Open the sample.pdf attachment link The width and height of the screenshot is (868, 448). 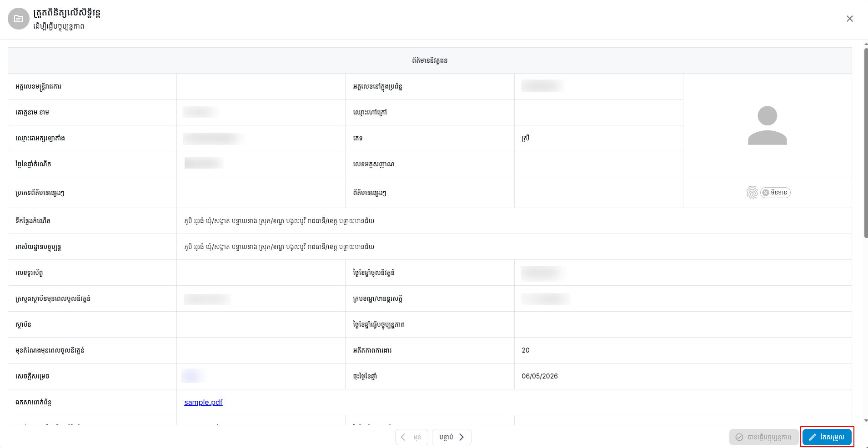tap(203, 402)
